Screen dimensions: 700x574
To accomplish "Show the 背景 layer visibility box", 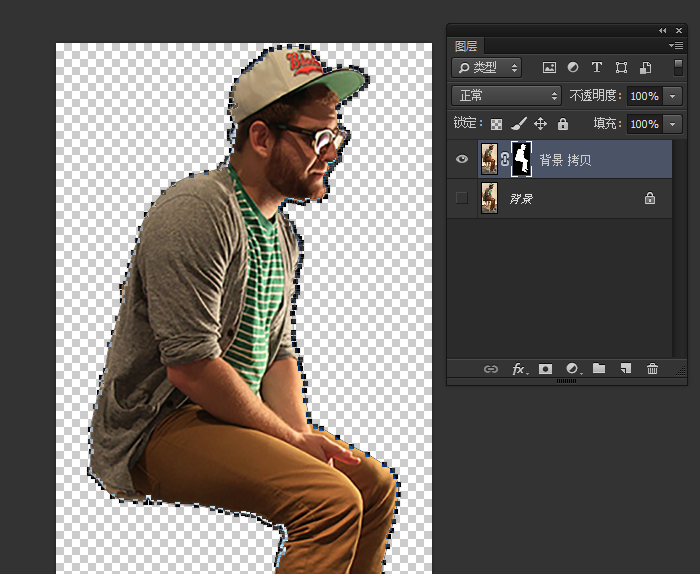I will point(462,198).
